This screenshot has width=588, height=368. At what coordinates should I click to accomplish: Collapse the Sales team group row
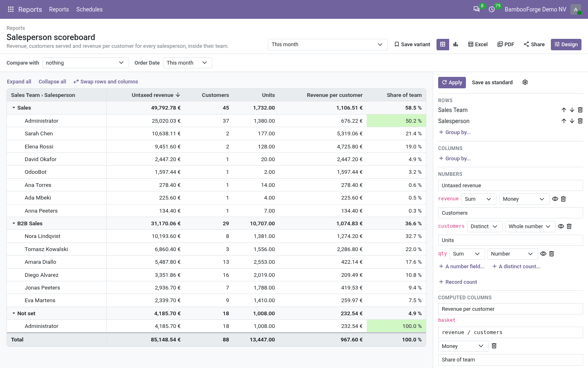pos(14,108)
